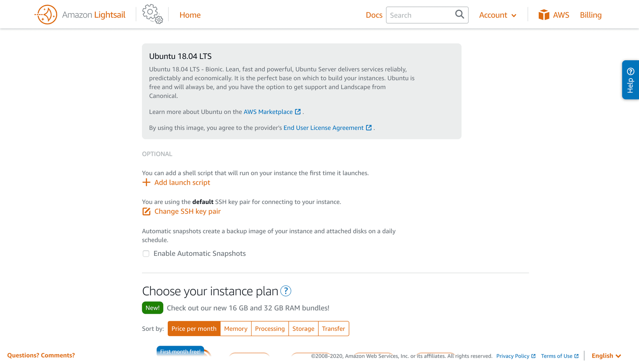The image size is (639, 364).
Task: Click the Amazon Lightsail logo icon
Action: (46, 15)
